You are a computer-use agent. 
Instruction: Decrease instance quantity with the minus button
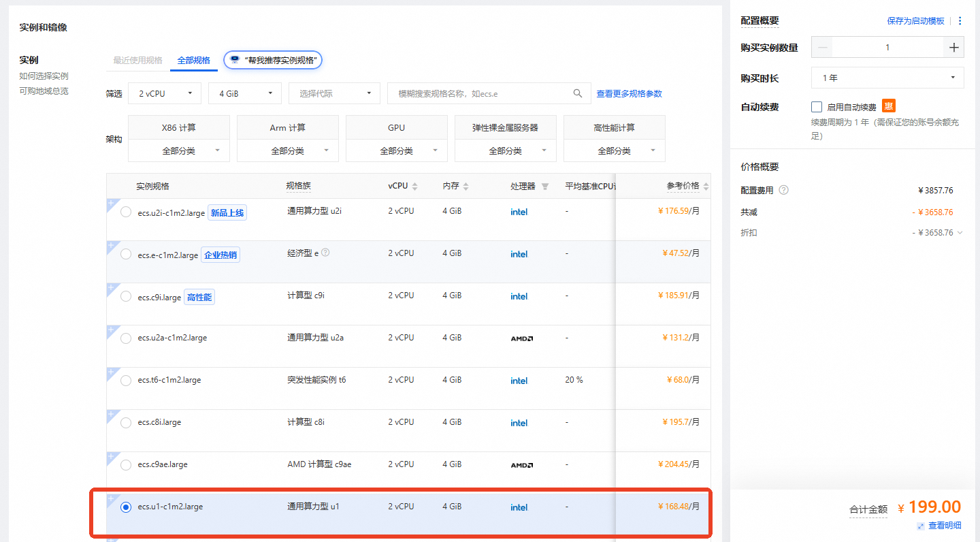tap(823, 48)
